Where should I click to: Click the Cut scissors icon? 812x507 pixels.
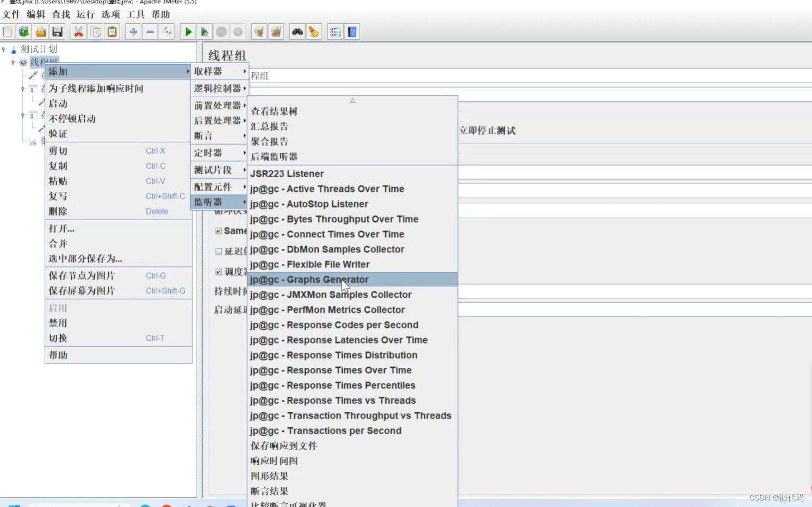pos(78,32)
